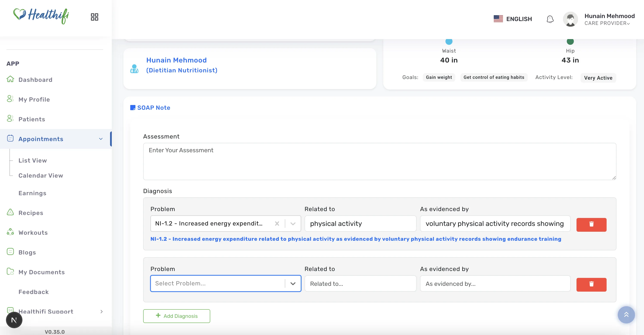Collapse the Appointments submenu chevron
Viewport: 644px width, 335px height.
[101, 139]
